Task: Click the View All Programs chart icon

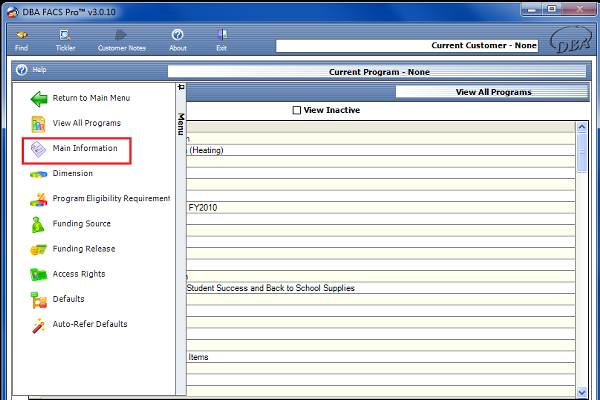Action: pyautogui.click(x=38, y=124)
